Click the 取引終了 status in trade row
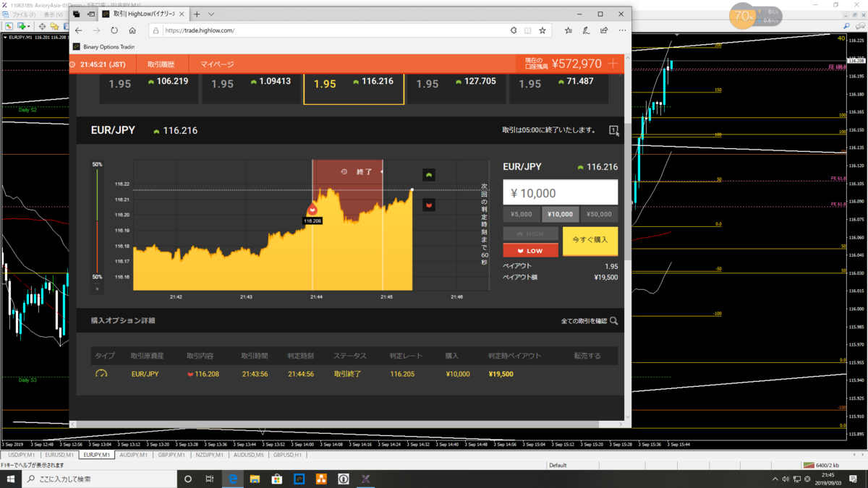This screenshot has height=488, width=868. (347, 374)
